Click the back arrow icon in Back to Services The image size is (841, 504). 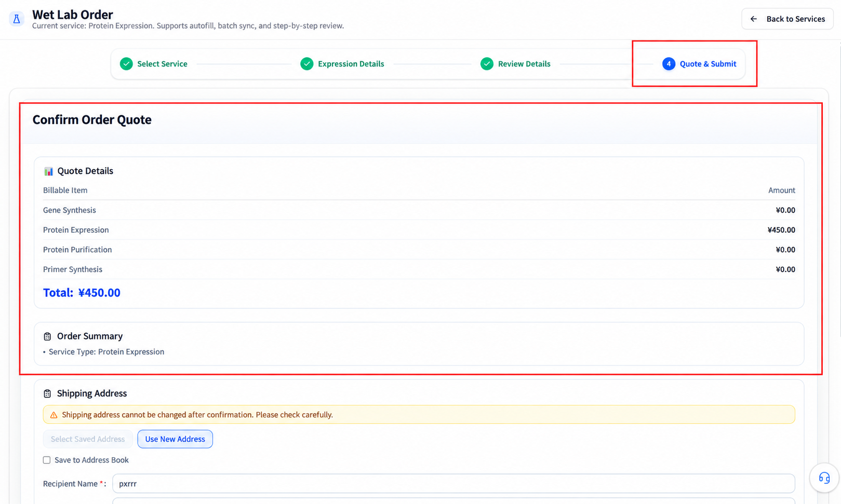click(754, 19)
